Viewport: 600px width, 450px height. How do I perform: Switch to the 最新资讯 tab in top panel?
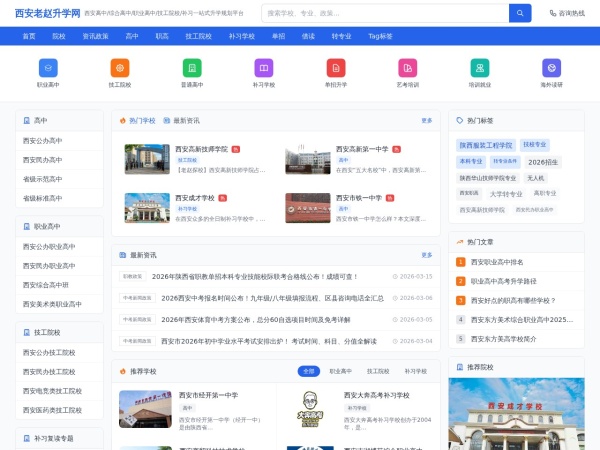(x=182, y=121)
